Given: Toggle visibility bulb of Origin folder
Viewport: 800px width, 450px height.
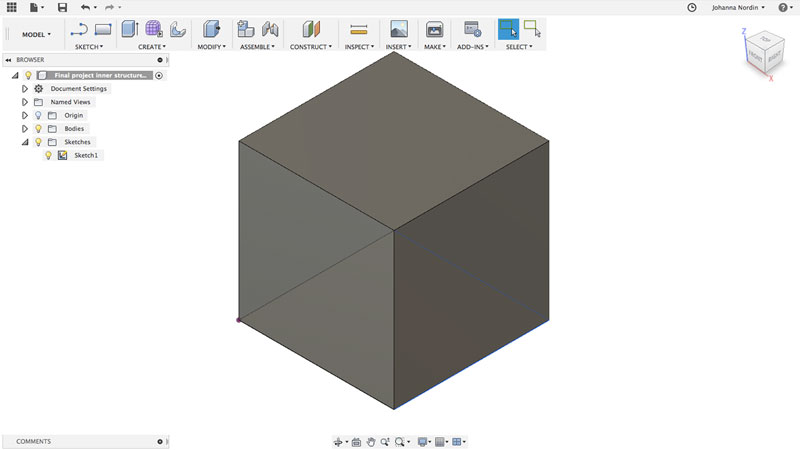Looking at the screenshot, I should pyautogui.click(x=38, y=115).
